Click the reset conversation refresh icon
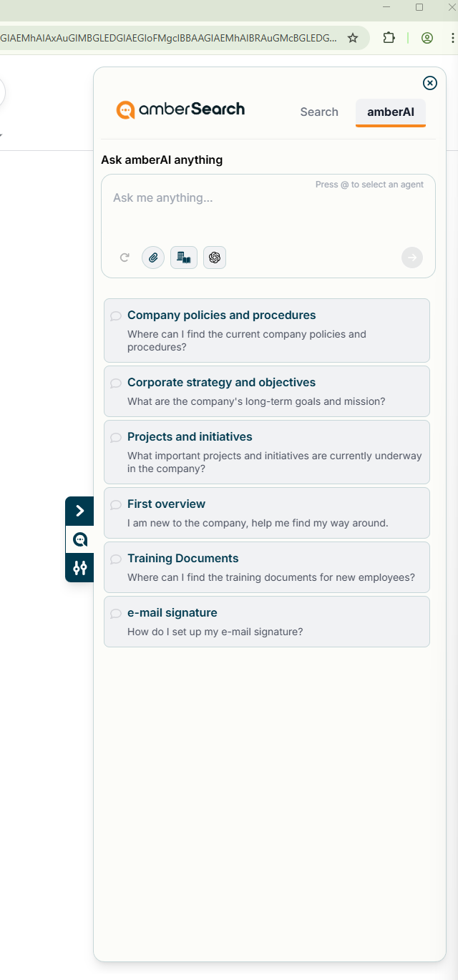Screen dimensions: 458x980 point(125,258)
